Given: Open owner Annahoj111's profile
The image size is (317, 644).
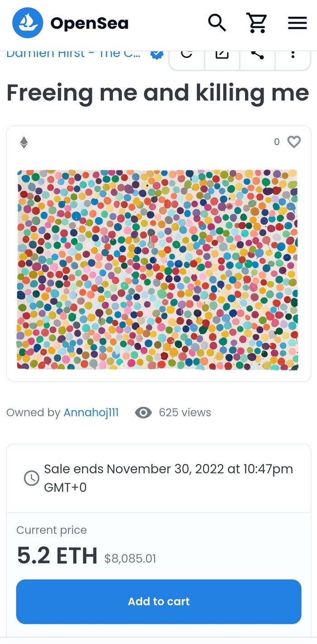Looking at the screenshot, I should pyautogui.click(x=91, y=413).
